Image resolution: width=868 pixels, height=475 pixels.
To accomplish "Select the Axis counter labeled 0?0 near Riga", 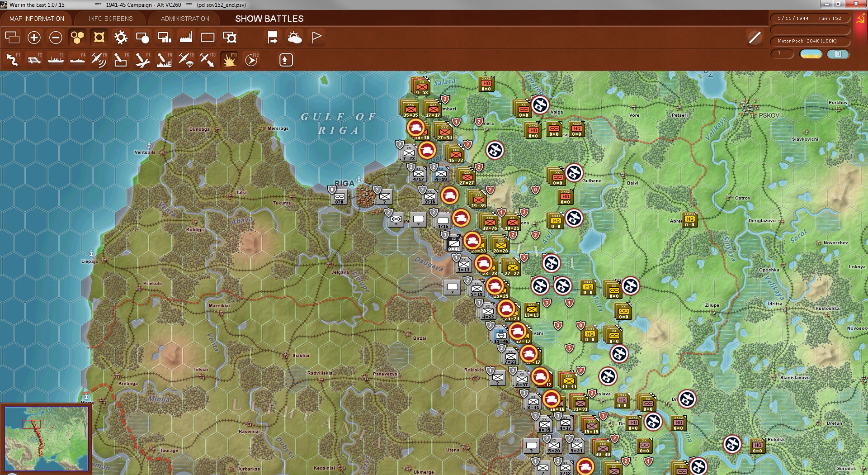I will tap(340, 196).
